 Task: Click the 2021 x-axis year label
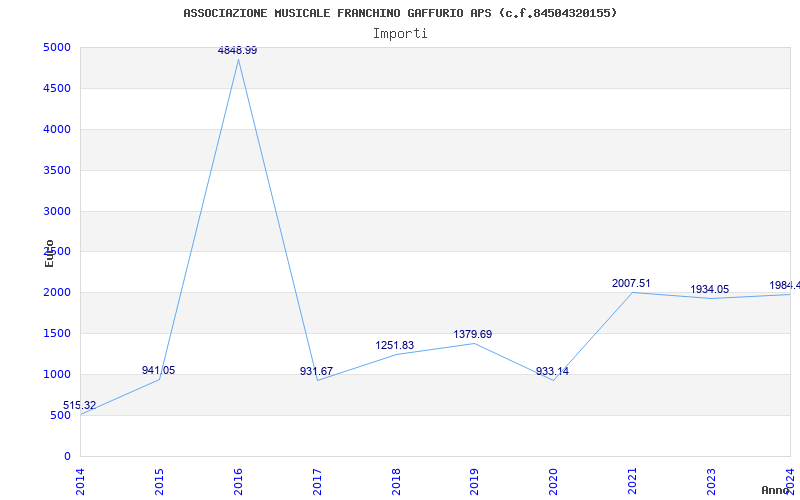pos(632,482)
